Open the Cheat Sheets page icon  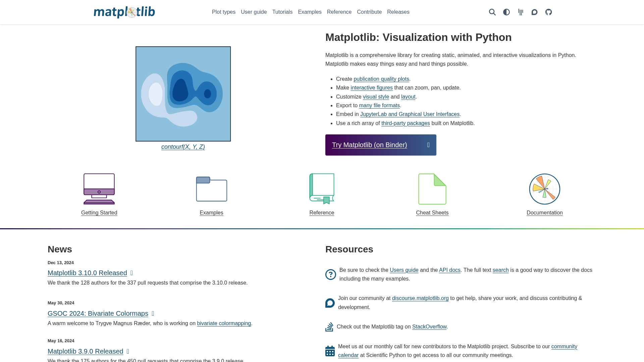pyautogui.click(x=432, y=189)
